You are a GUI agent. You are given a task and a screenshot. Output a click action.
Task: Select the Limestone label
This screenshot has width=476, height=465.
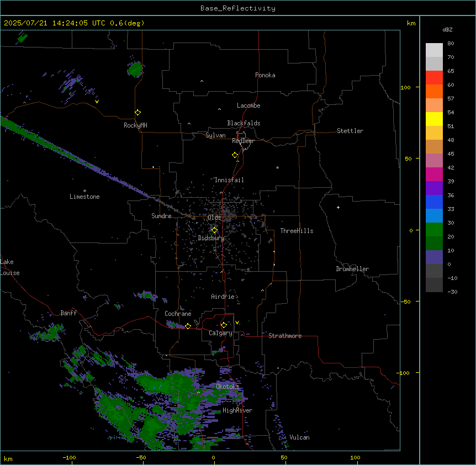[84, 197]
